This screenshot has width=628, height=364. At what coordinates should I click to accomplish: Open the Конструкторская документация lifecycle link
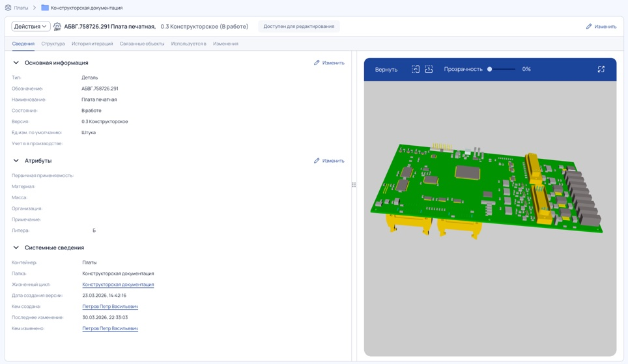[118, 285]
